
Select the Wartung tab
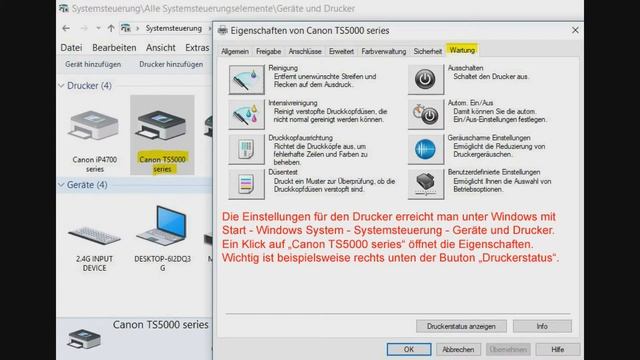tap(462, 50)
